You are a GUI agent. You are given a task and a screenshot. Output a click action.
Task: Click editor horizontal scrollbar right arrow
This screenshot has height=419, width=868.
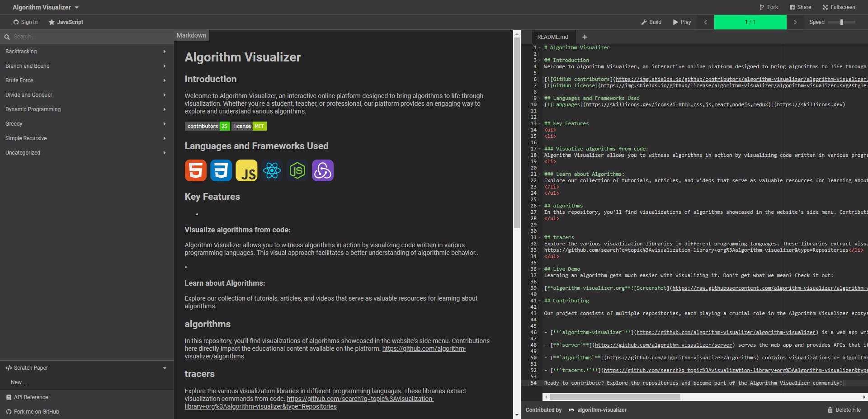point(864,397)
